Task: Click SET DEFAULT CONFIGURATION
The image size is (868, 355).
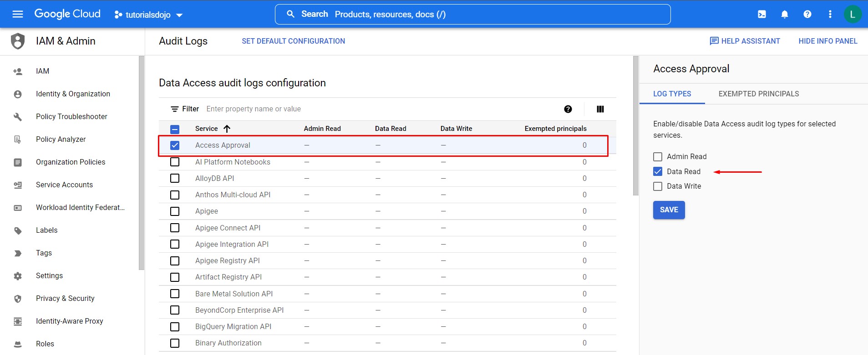Action: pyautogui.click(x=293, y=41)
